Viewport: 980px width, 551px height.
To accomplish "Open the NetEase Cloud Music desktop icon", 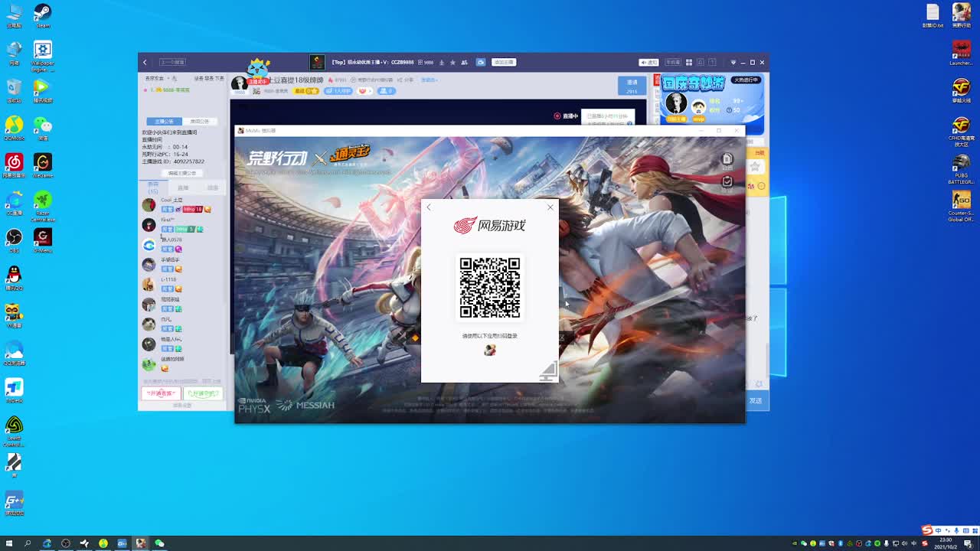I will pyautogui.click(x=14, y=165).
